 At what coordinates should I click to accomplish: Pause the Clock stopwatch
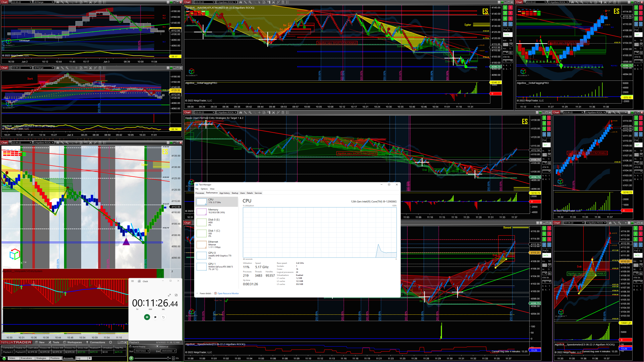147,317
